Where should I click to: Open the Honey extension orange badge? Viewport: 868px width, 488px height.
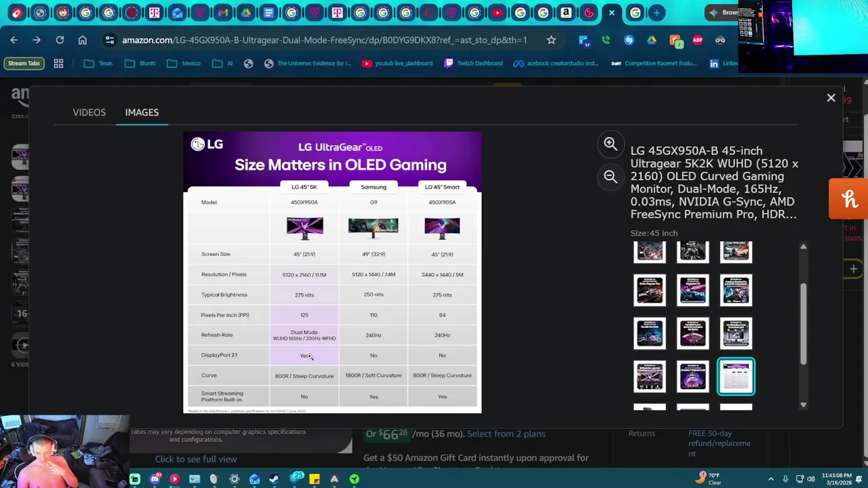point(675,41)
